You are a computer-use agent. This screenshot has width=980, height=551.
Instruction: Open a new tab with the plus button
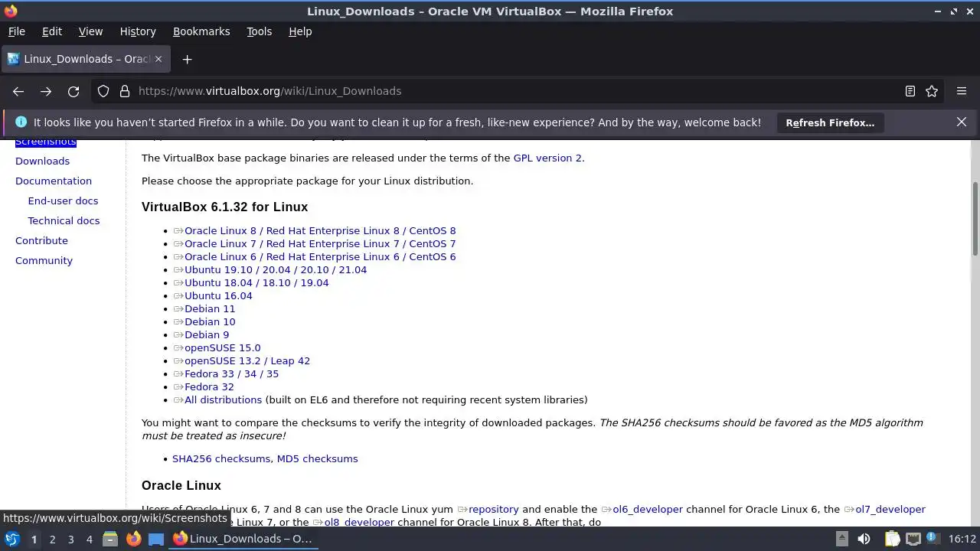coord(187,59)
